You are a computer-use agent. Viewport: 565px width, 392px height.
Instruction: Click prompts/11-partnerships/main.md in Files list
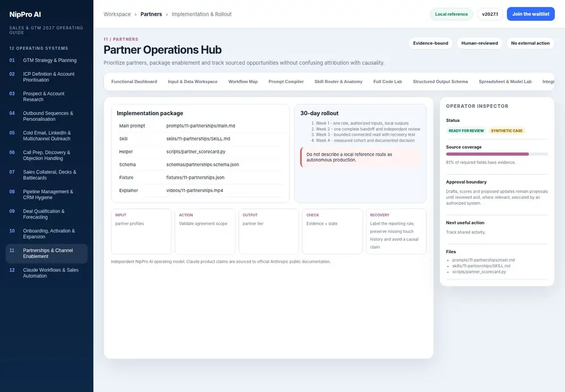click(x=483, y=260)
